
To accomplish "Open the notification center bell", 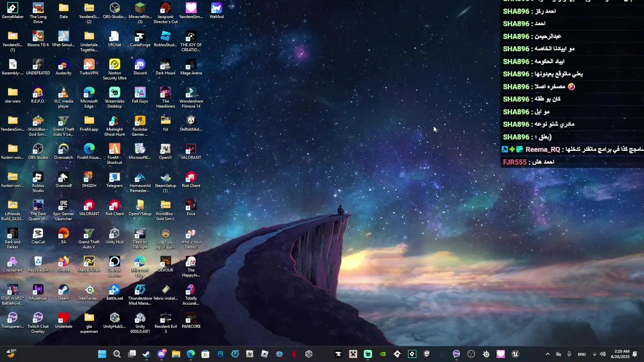I will coord(635,354).
